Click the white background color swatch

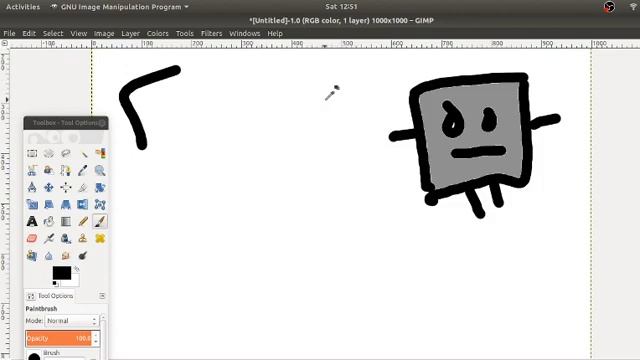click(x=75, y=282)
